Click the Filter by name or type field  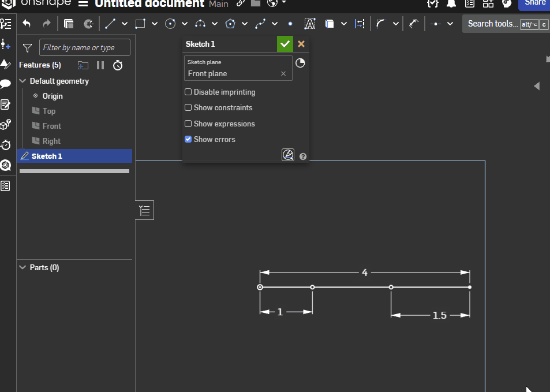84,47
